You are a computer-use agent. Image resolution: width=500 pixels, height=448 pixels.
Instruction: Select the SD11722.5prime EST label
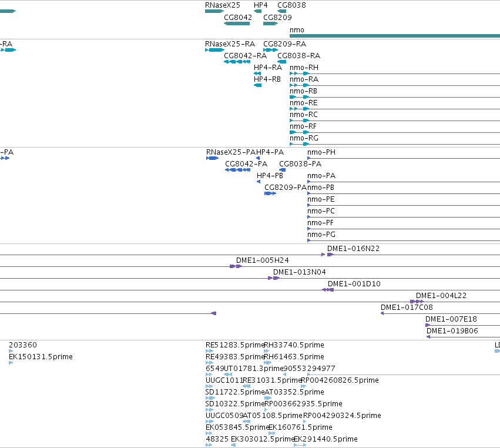235,392
